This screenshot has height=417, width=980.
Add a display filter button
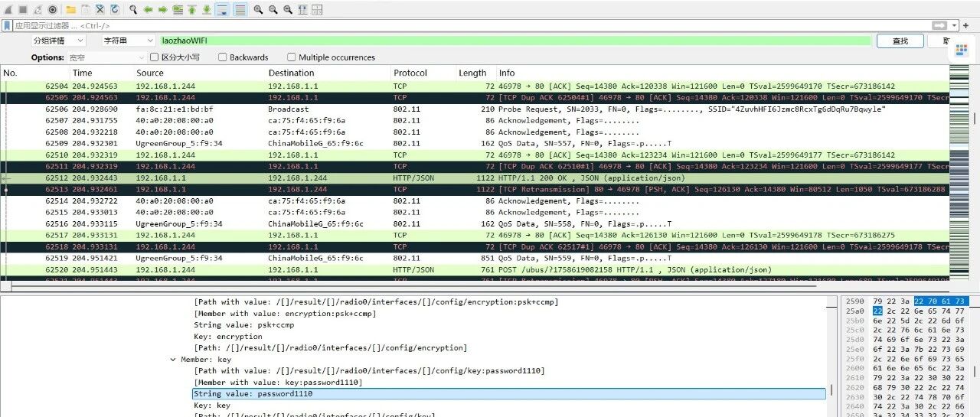(965, 25)
